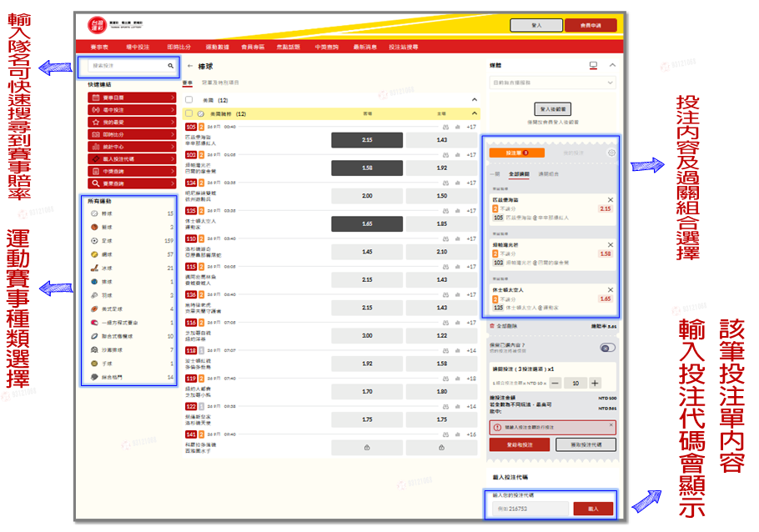Collapse the 美國職棒 league section

pyautogui.click(x=475, y=113)
